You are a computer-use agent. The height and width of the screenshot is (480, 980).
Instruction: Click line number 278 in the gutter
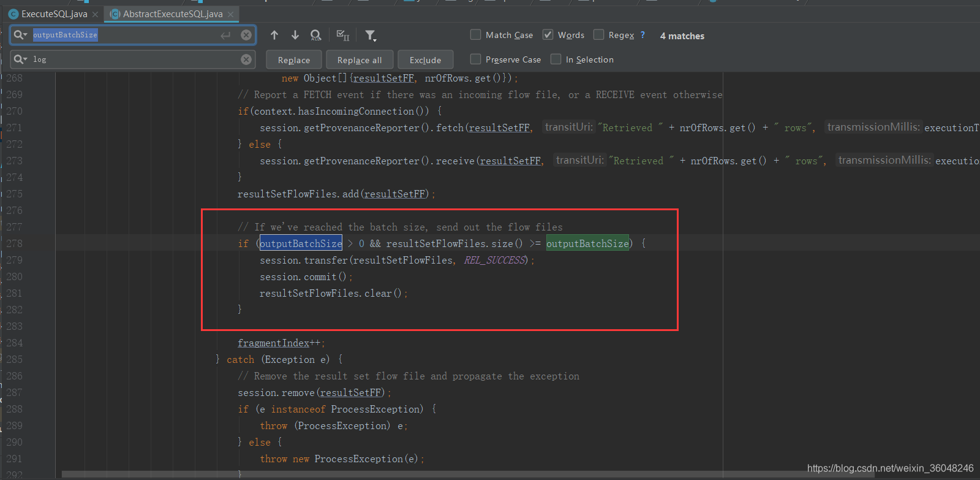tap(15, 243)
